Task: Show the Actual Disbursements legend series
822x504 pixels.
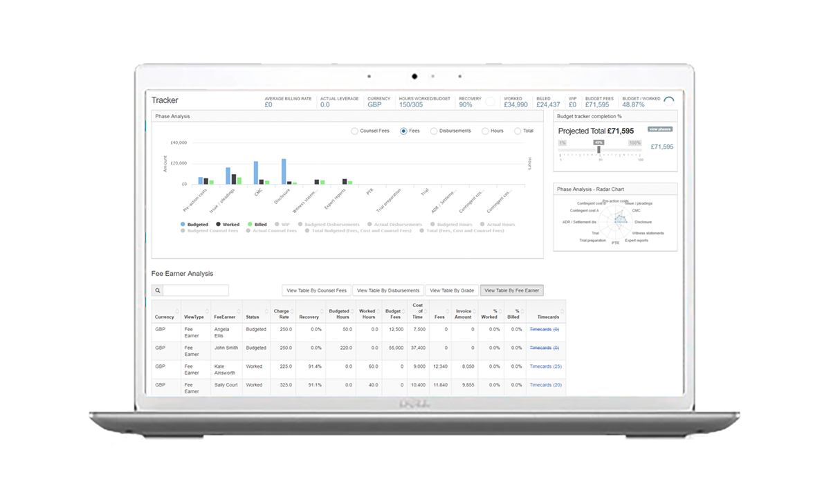Action: pyautogui.click(x=395, y=224)
